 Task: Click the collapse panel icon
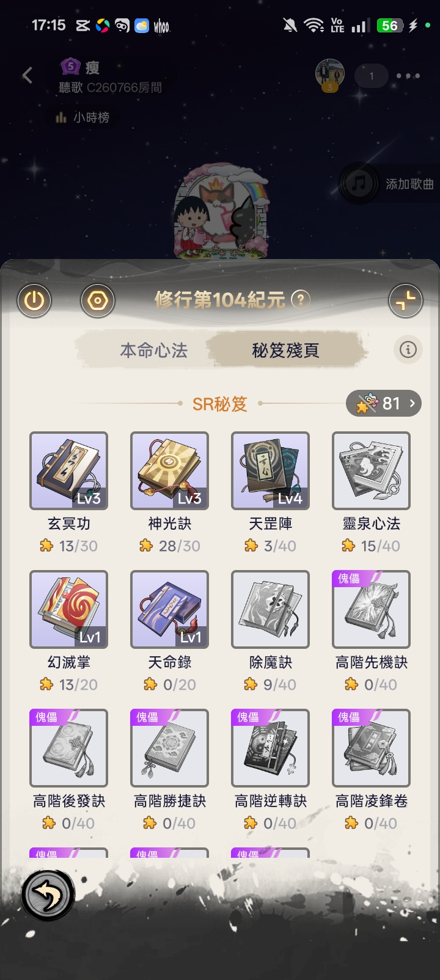coord(406,301)
